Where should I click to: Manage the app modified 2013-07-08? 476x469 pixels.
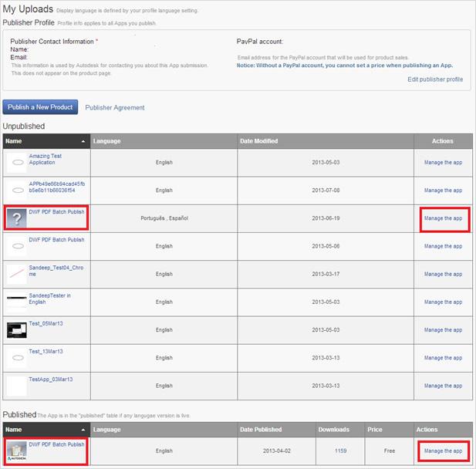443,191
